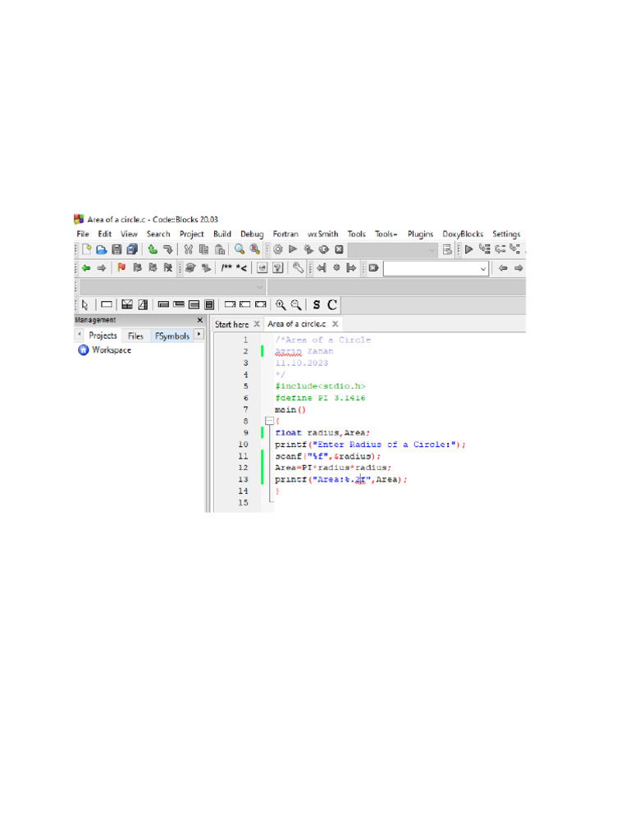
Task: Click the float radius,Area; line
Action: pyautogui.click(x=322, y=432)
